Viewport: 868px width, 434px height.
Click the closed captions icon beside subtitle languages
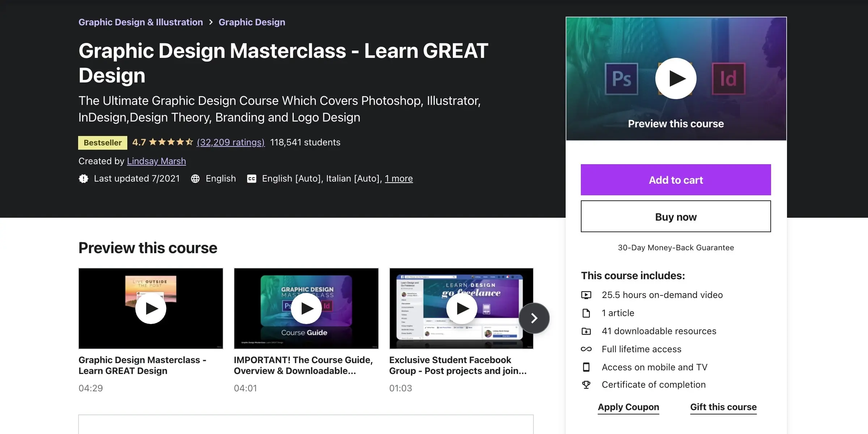point(252,178)
